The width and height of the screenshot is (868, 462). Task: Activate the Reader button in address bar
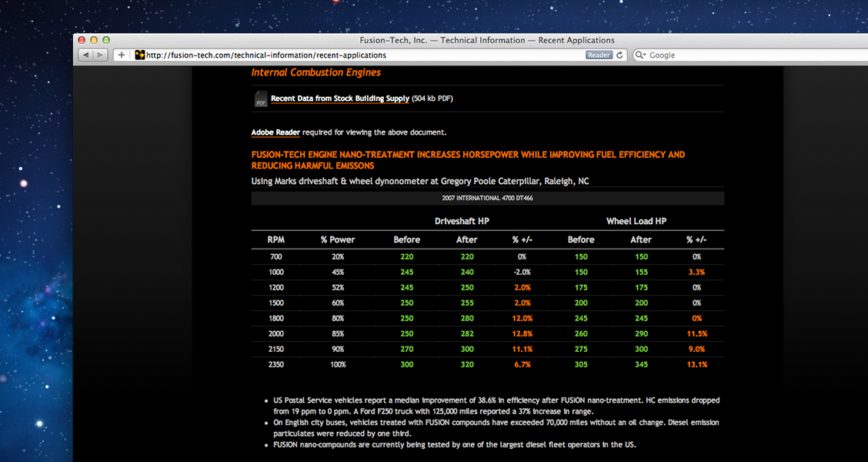tap(599, 55)
